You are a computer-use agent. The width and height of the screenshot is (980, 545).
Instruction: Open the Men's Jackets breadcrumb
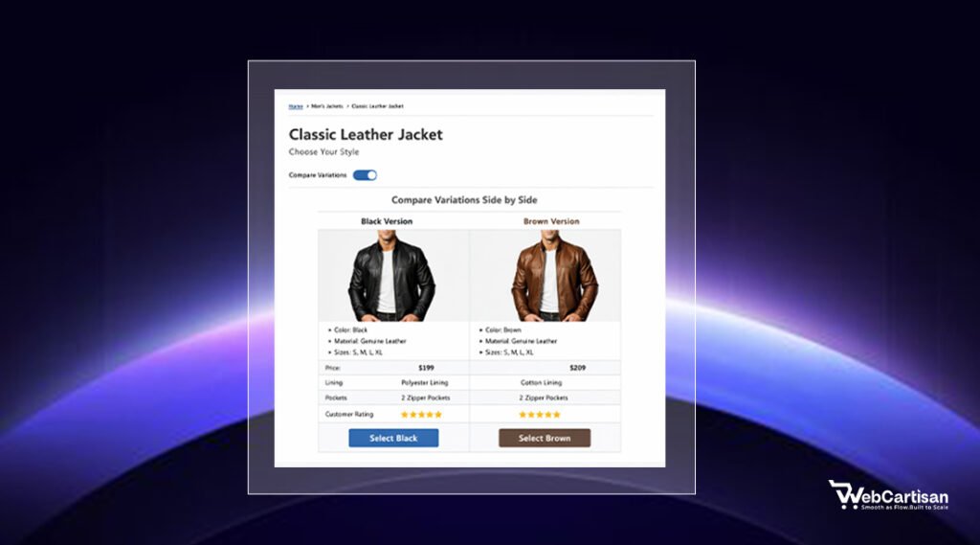click(x=327, y=106)
